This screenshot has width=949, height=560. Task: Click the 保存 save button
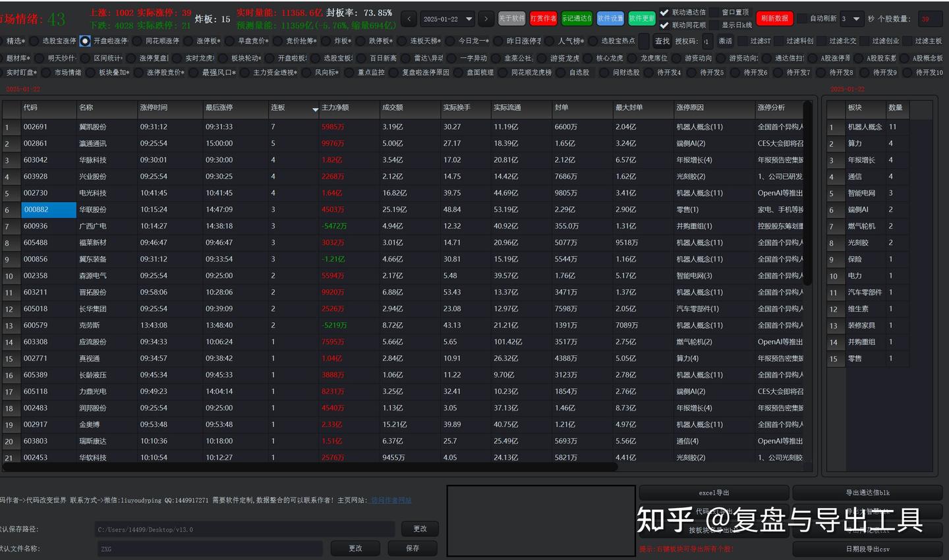[x=412, y=548]
